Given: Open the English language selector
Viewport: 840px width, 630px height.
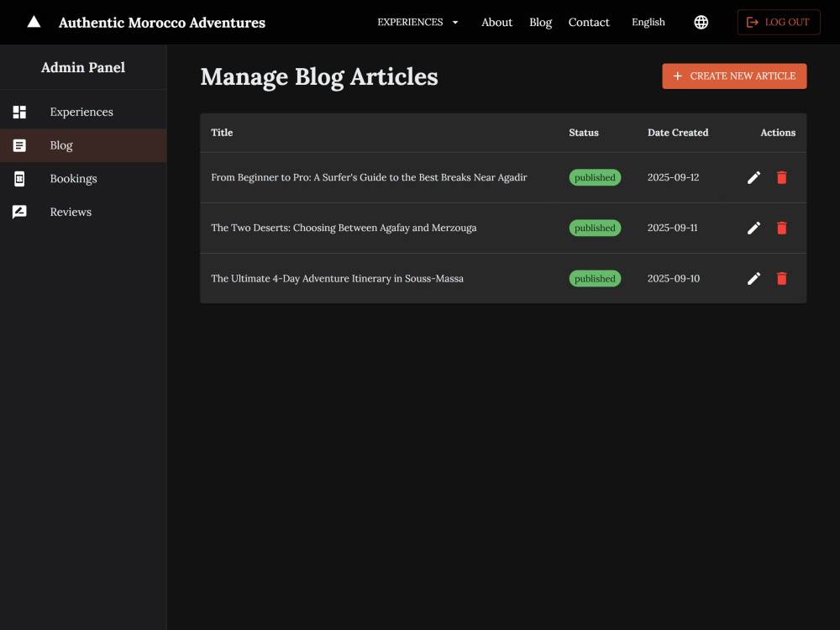Looking at the screenshot, I should point(648,22).
